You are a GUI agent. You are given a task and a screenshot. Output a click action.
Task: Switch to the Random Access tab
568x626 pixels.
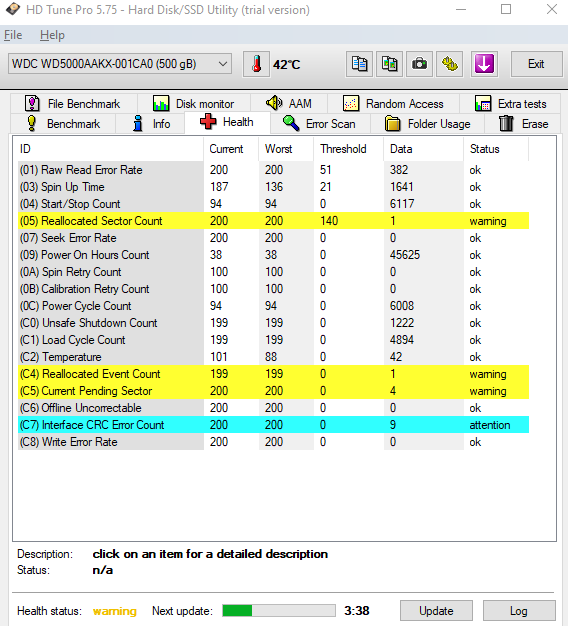[x=394, y=104]
